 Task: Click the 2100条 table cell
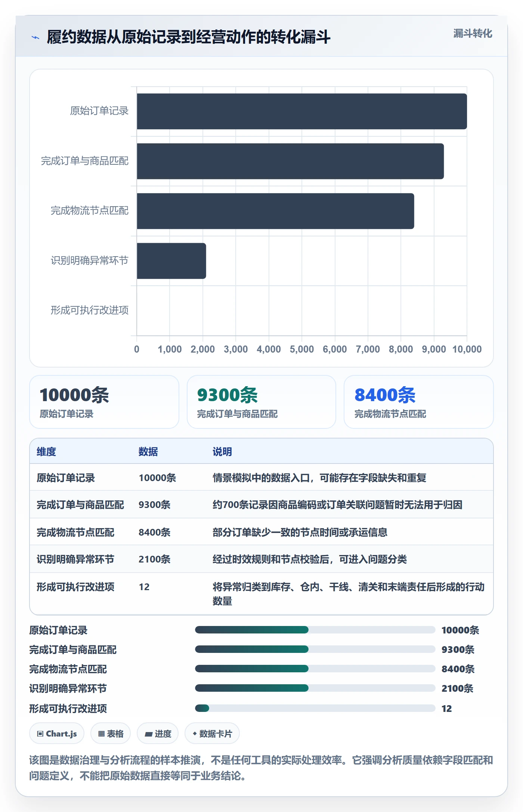point(155,559)
